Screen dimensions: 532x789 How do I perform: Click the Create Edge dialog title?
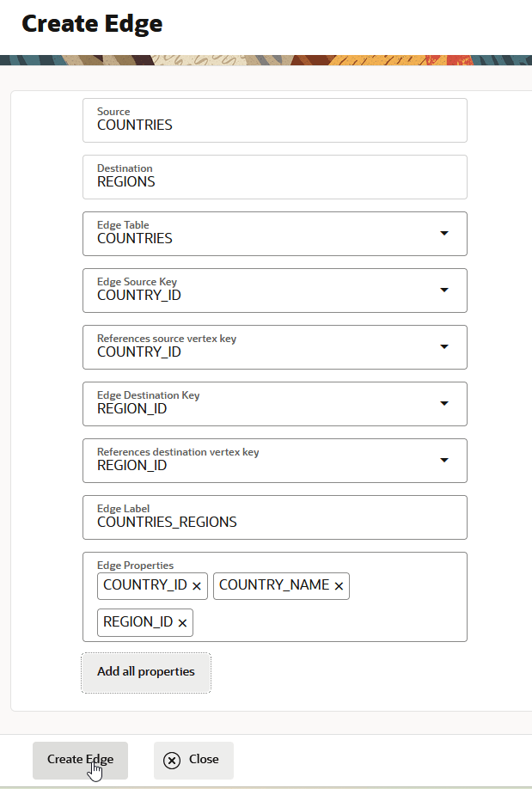92,24
